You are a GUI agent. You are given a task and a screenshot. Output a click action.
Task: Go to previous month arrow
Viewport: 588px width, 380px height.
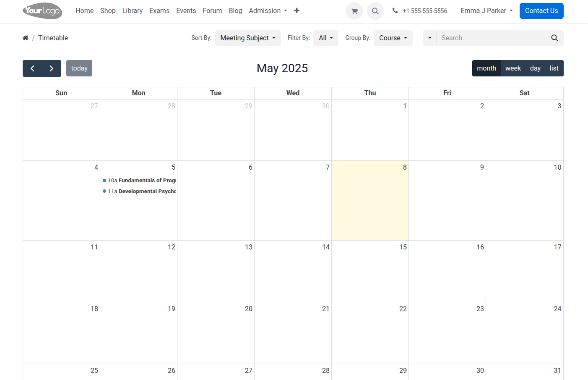point(32,68)
